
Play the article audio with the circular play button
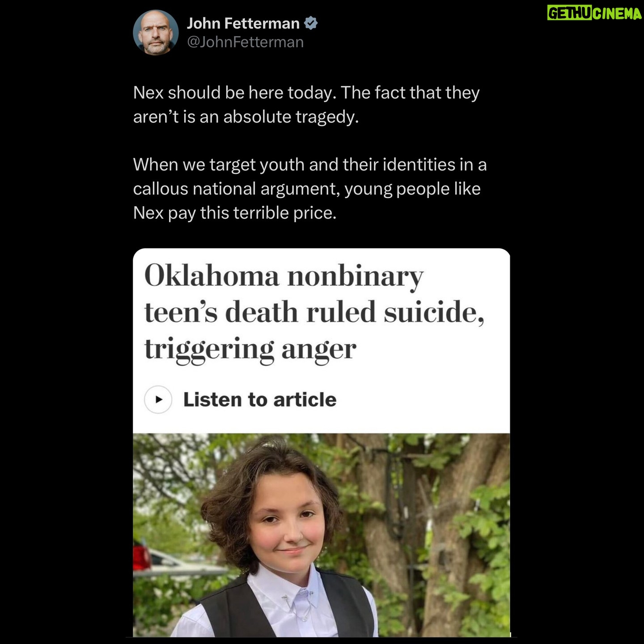(158, 399)
